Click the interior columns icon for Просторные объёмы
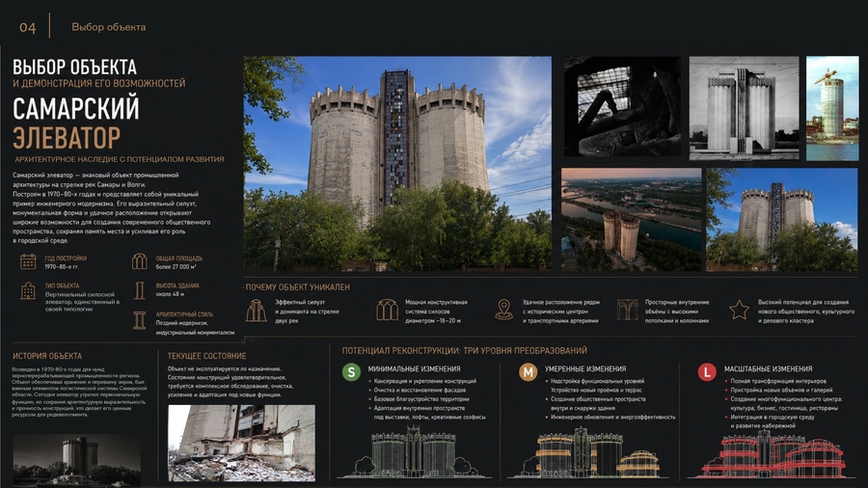 (627, 310)
